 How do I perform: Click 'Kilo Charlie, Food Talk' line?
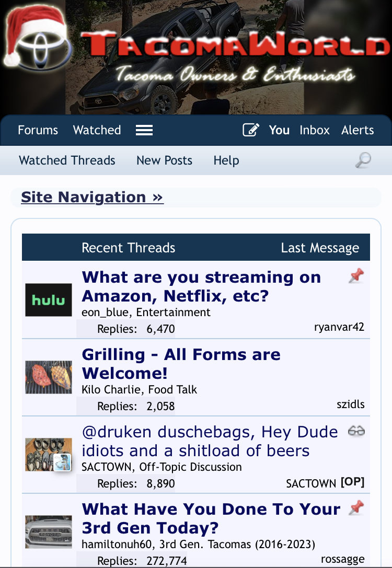point(140,389)
